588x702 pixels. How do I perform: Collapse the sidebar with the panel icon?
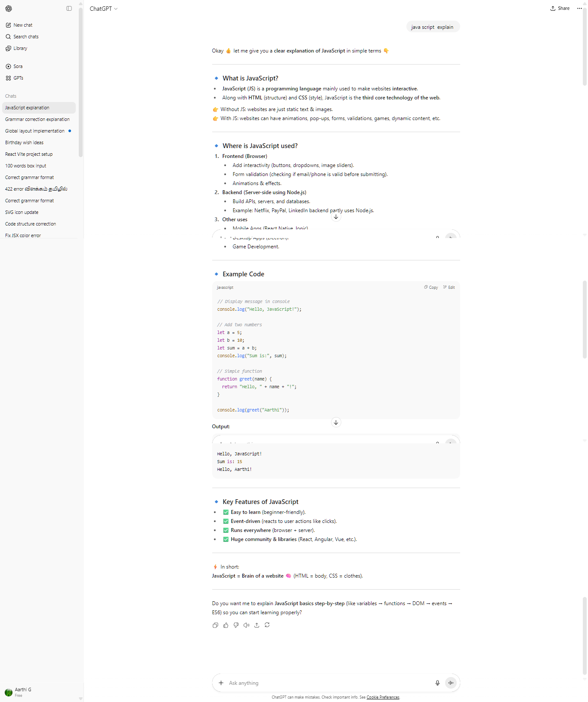(x=69, y=9)
